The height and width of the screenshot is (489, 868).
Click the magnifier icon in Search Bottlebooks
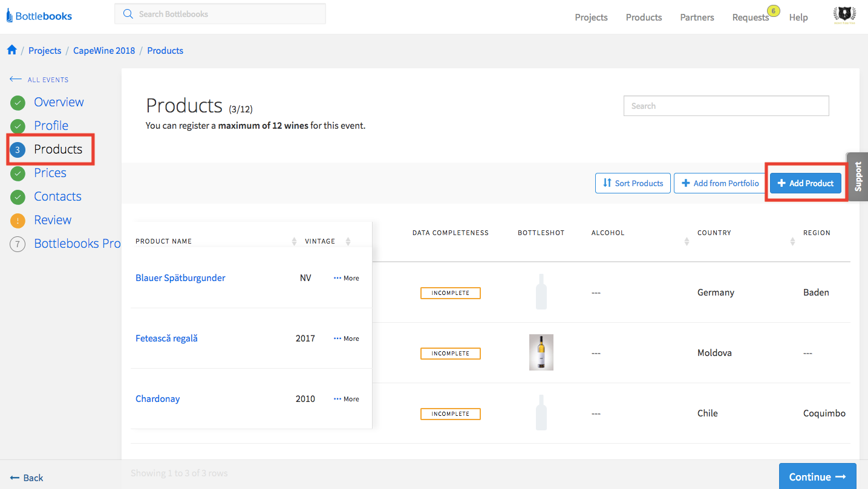(128, 13)
